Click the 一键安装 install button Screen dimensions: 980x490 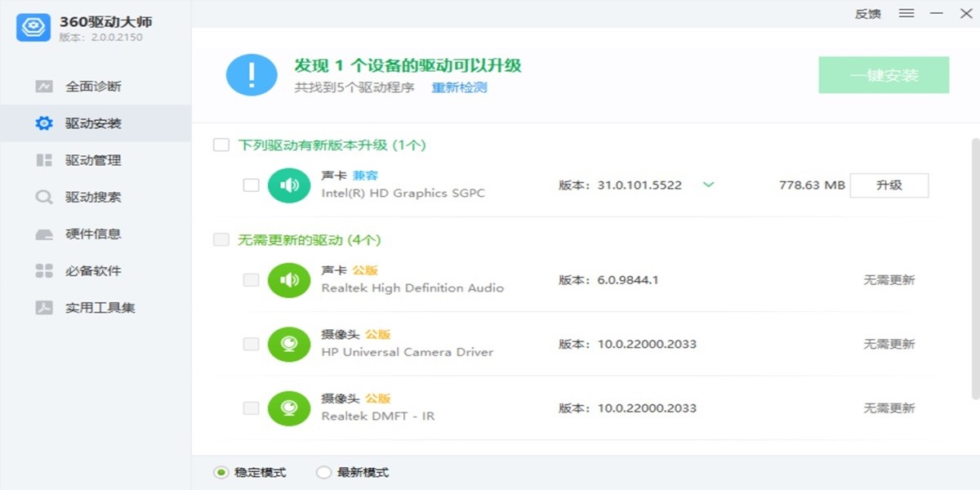tap(884, 74)
